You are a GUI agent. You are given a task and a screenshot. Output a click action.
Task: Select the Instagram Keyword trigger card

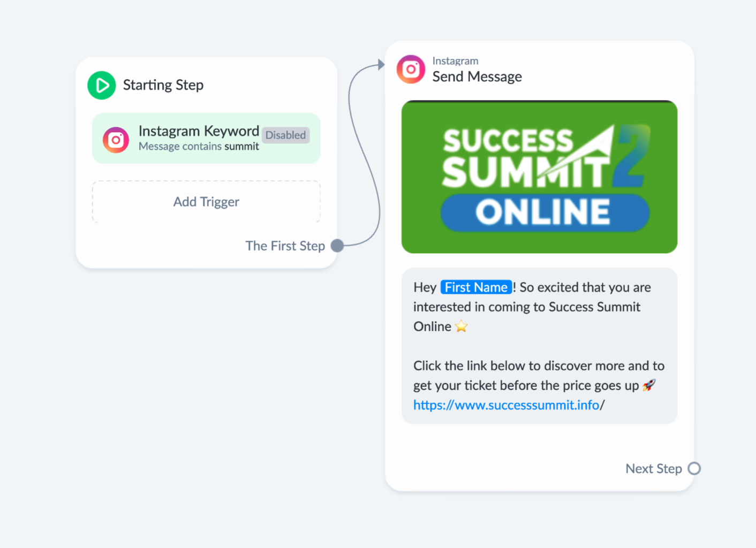tap(206, 138)
